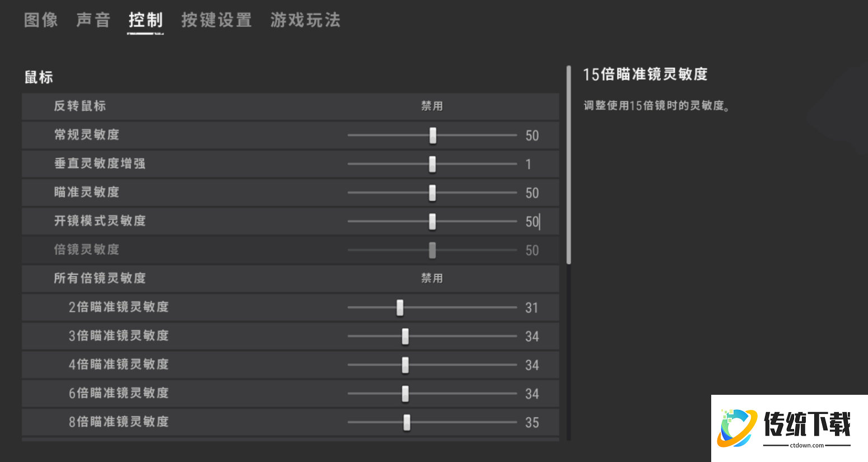Switch to the 游戏玩法 tab
868x462 pixels.
point(305,20)
